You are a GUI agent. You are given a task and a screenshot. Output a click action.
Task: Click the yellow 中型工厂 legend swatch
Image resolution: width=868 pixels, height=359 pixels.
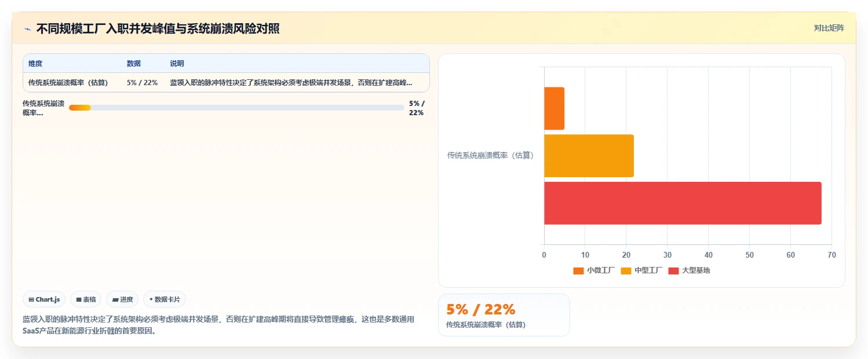click(626, 270)
